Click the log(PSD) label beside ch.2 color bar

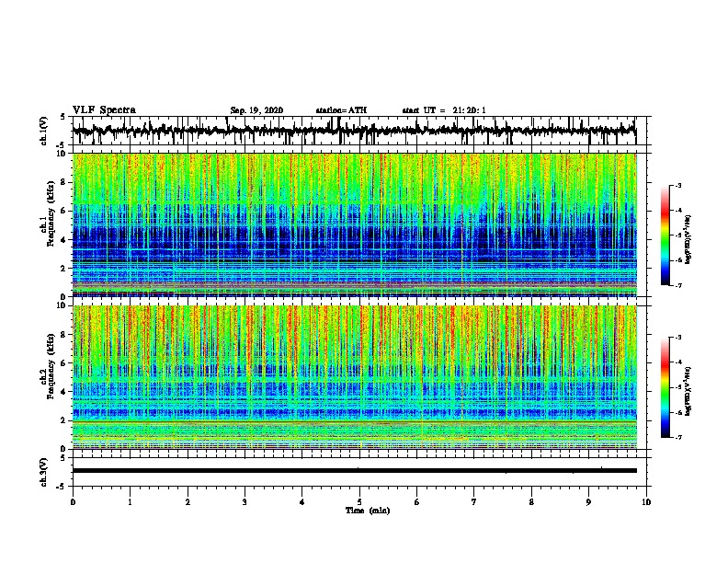tap(688, 392)
